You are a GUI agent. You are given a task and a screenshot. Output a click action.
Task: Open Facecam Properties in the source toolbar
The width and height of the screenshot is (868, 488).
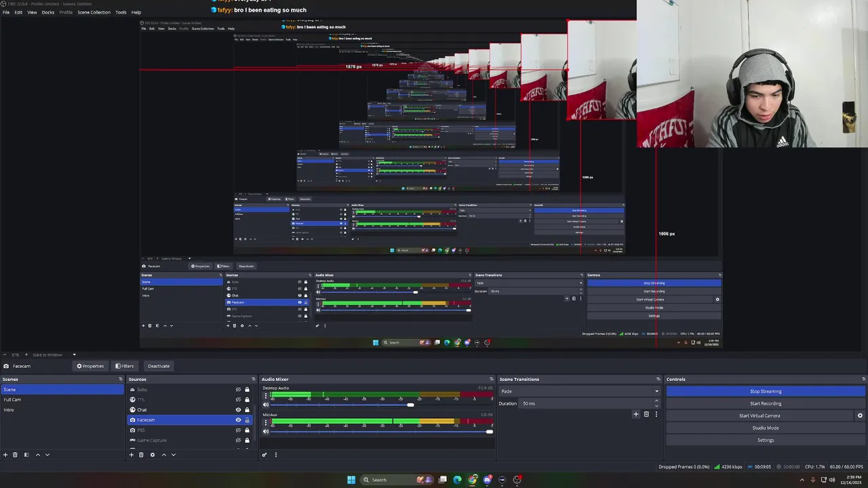[90, 366]
